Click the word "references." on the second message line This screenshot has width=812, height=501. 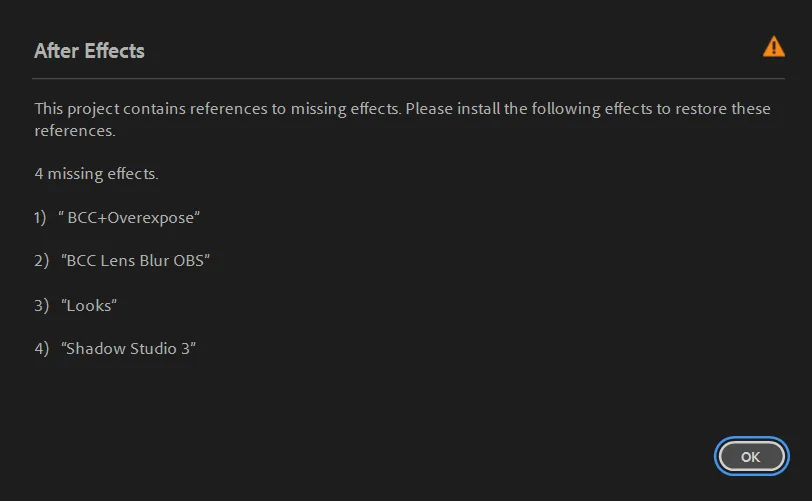pyautogui.click(x=75, y=130)
